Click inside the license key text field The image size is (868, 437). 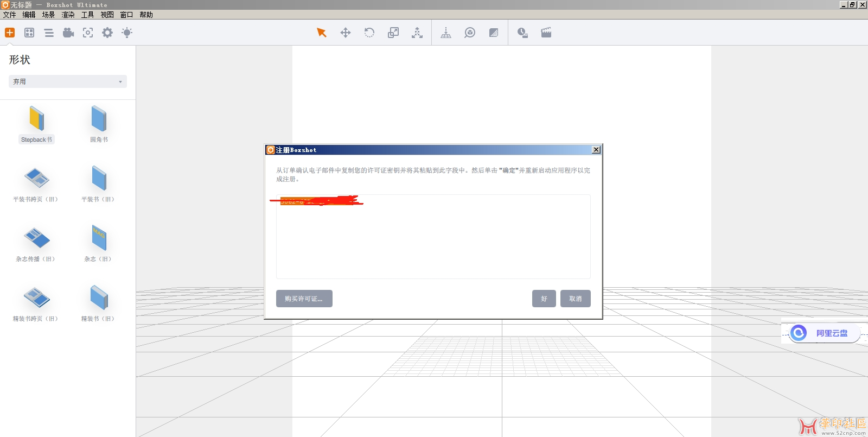click(433, 237)
